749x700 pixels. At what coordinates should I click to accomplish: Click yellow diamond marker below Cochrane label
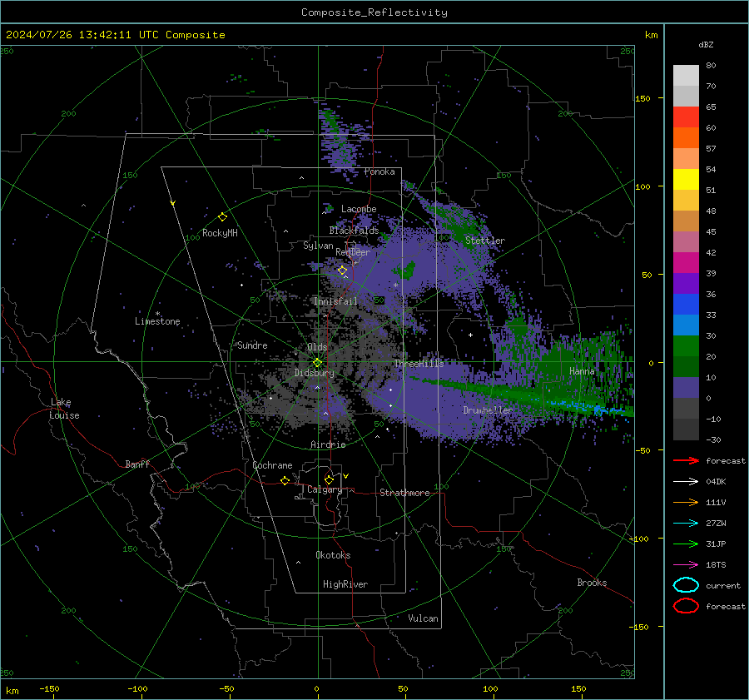coord(285,480)
